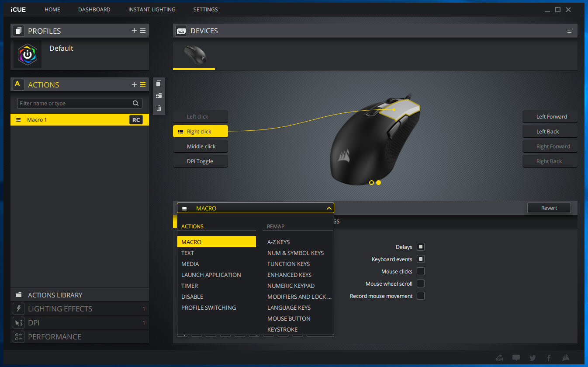Open the Profiles panel menu

tap(143, 31)
